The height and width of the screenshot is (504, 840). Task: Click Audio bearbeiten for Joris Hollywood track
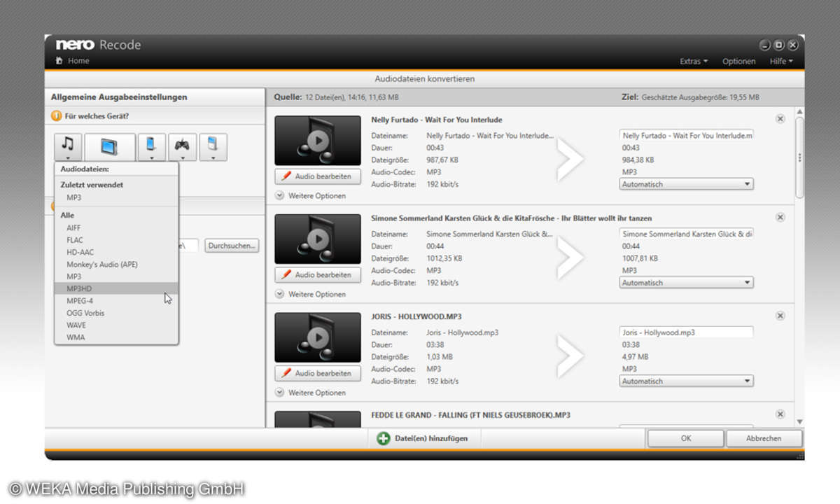318,374
